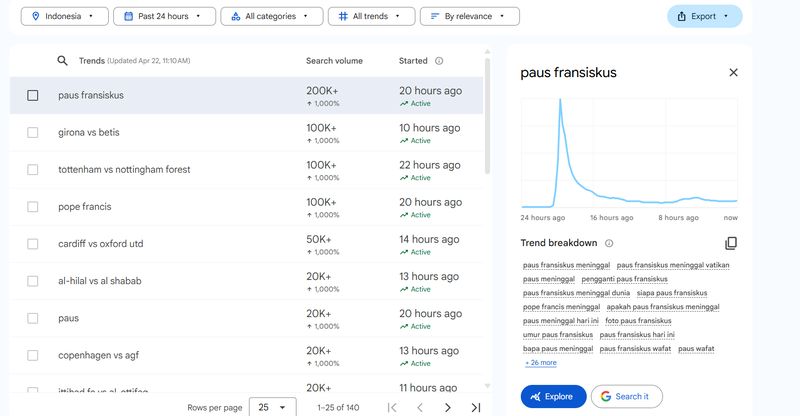Check the tottenham vs nottingham forest row
This screenshot has height=416, width=800.
click(33, 169)
